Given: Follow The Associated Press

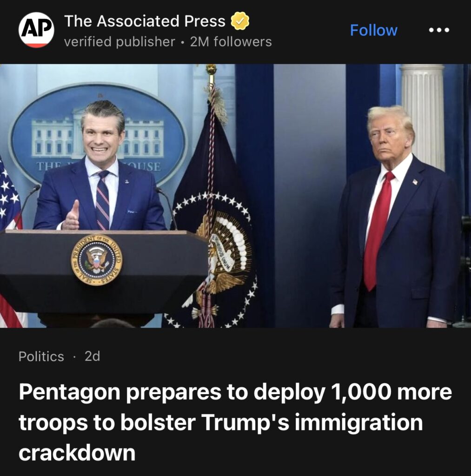Looking at the screenshot, I should (x=373, y=30).
